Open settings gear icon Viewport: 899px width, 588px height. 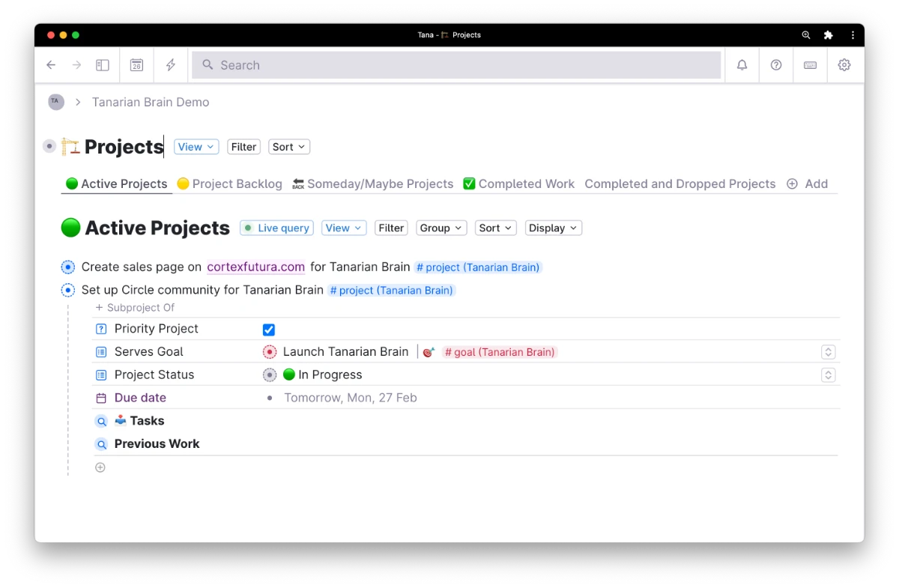(844, 65)
